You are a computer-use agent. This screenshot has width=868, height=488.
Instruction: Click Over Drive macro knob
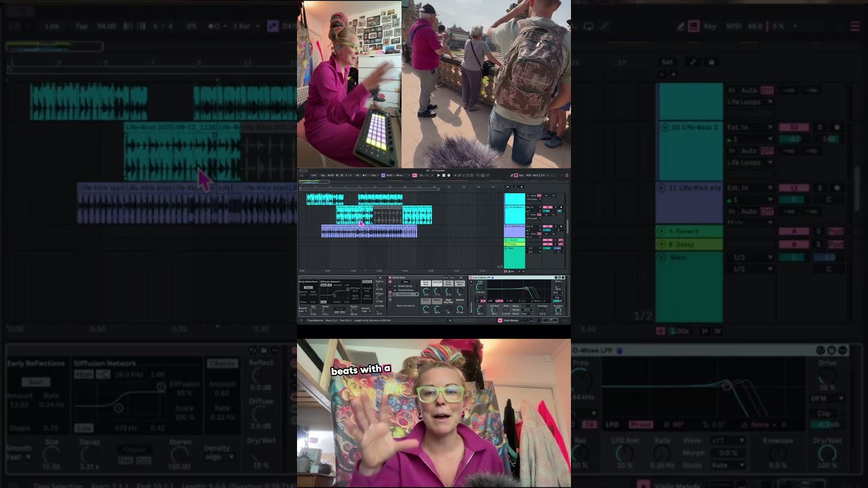(448, 291)
